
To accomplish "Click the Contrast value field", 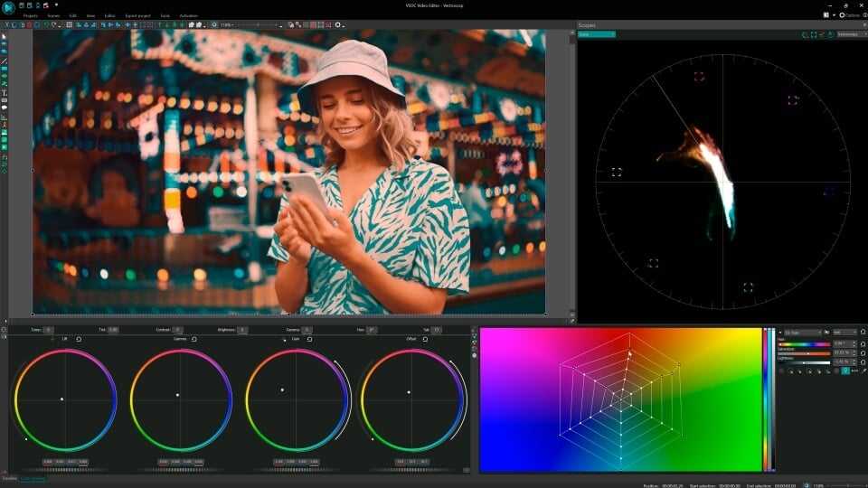I will click(177, 330).
